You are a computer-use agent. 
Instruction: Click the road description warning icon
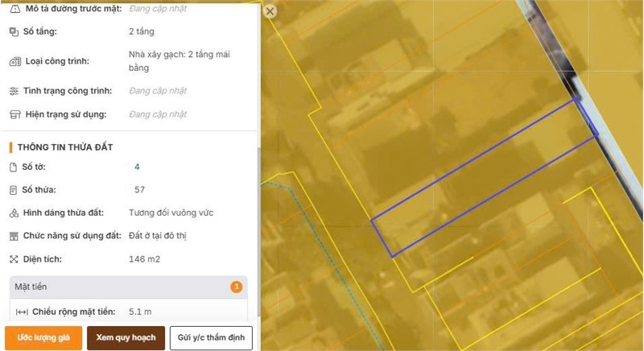[14, 9]
